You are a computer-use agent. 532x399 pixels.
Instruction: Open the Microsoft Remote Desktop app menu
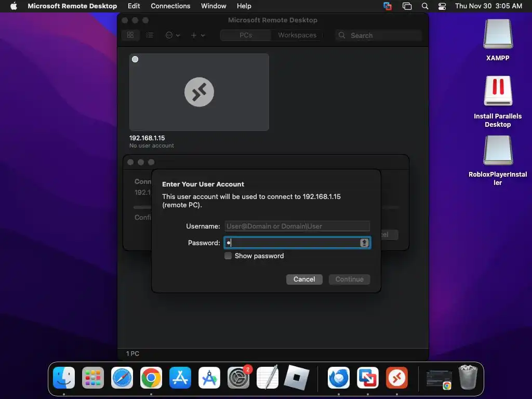(72, 6)
